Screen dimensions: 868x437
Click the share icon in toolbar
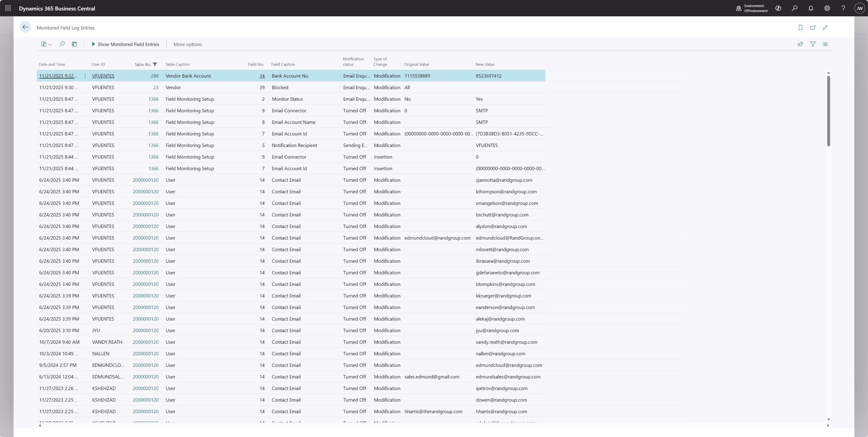coord(800,44)
